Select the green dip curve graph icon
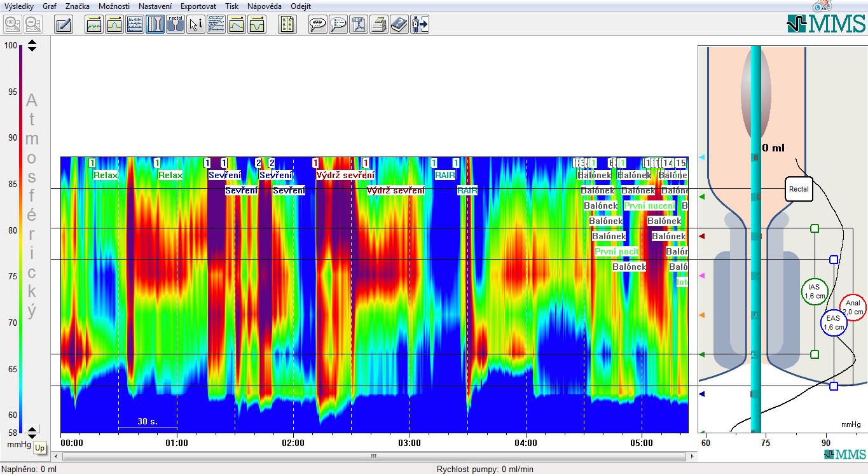Viewport: 868px width, 474px height. coord(257,25)
